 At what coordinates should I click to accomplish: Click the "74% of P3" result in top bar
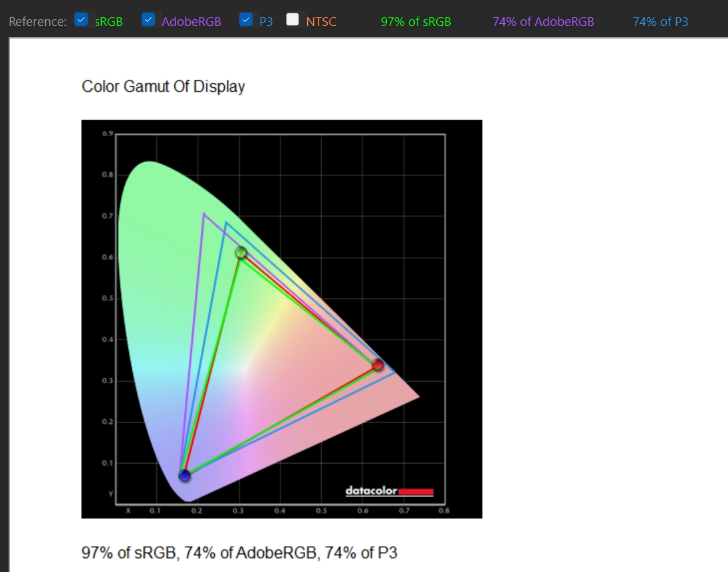(660, 21)
